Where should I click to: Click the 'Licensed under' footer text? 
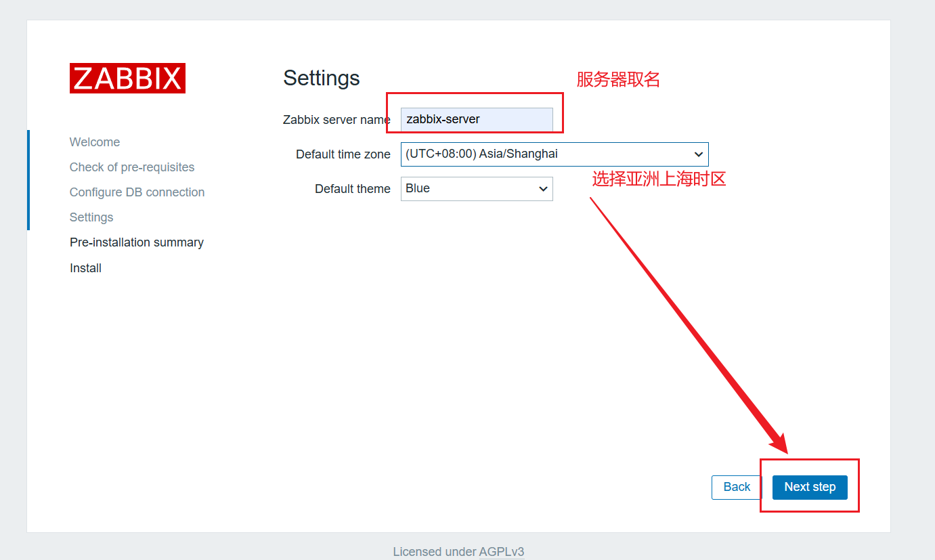point(435,552)
